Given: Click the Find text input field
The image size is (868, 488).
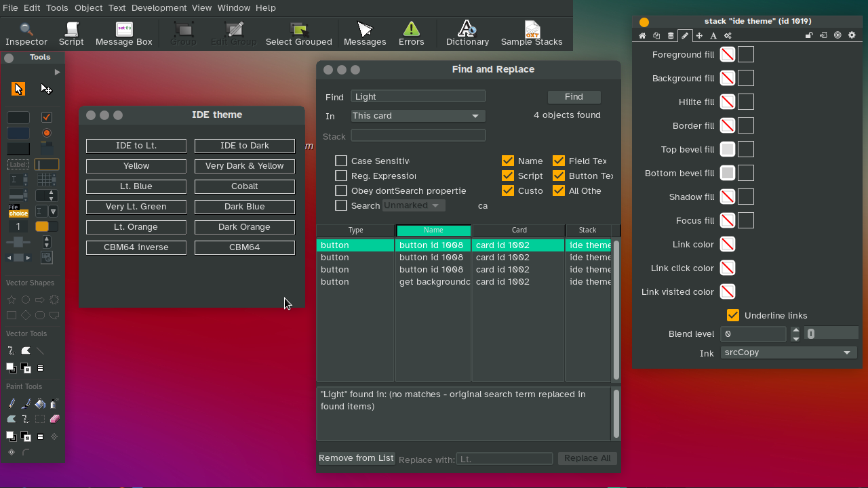Looking at the screenshot, I should tap(418, 96).
